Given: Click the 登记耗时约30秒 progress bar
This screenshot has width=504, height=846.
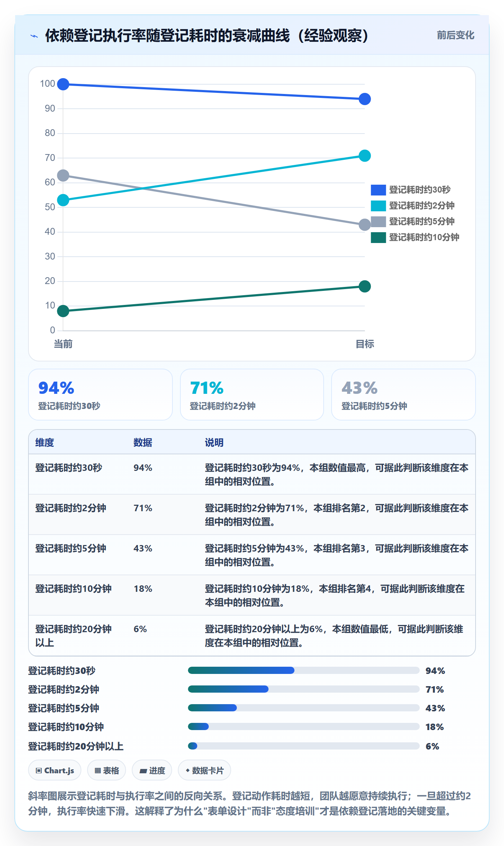Looking at the screenshot, I should (303, 670).
